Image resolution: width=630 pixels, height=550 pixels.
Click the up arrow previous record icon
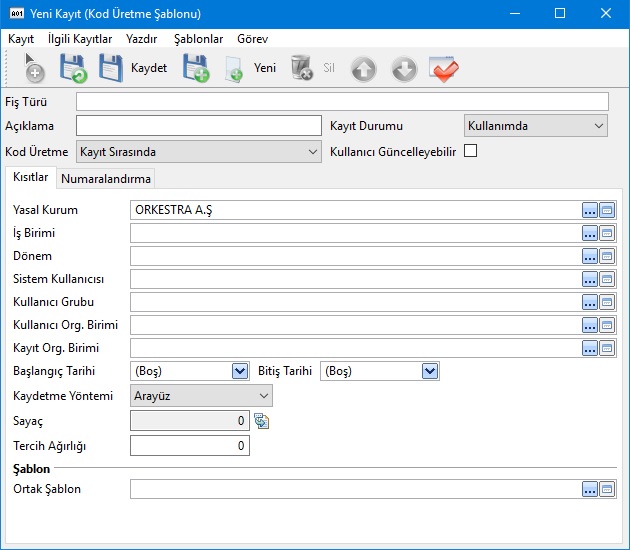pos(364,69)
